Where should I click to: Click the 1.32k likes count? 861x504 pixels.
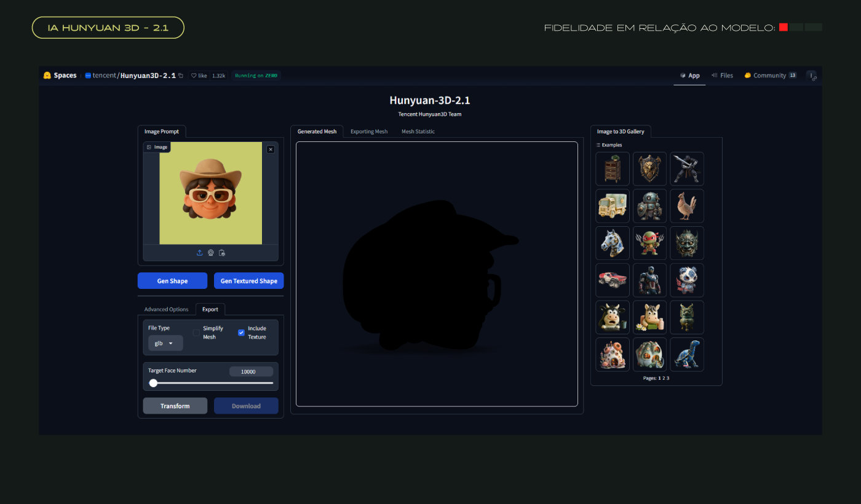[218, 76]
